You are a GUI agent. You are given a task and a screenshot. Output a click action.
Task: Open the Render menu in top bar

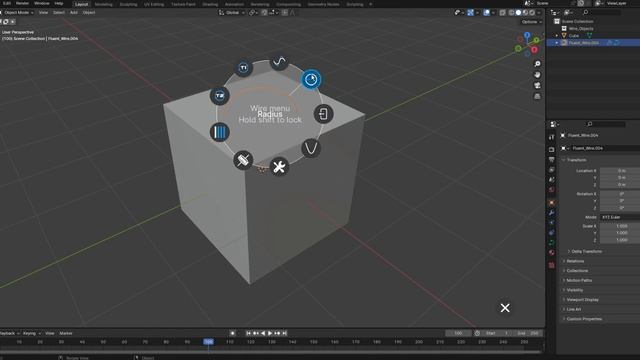(22, 3)
